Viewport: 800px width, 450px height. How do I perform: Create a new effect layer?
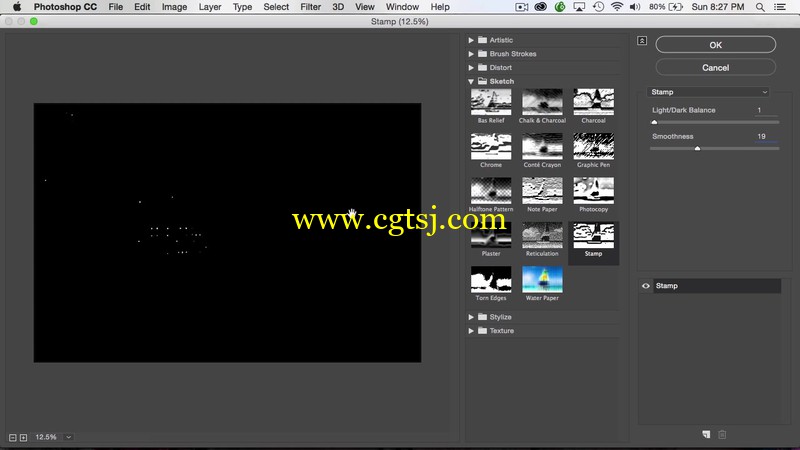coord(706,435)
